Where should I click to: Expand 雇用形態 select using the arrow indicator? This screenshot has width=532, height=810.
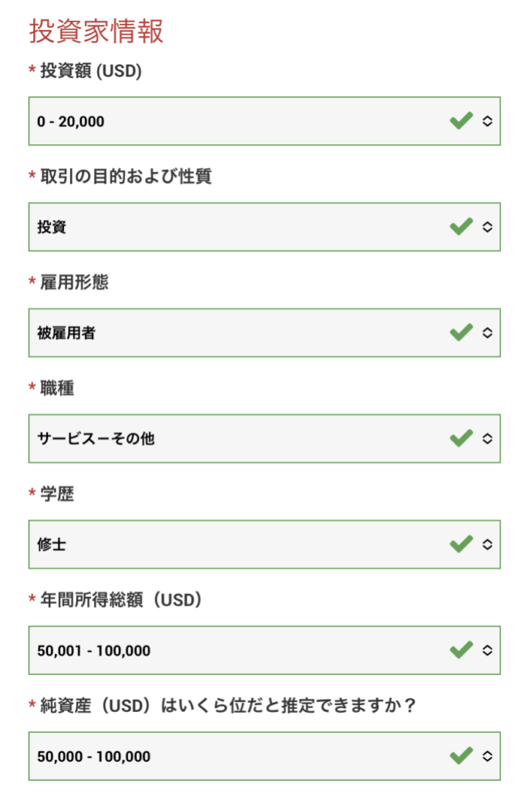click(x=487, y=332)
